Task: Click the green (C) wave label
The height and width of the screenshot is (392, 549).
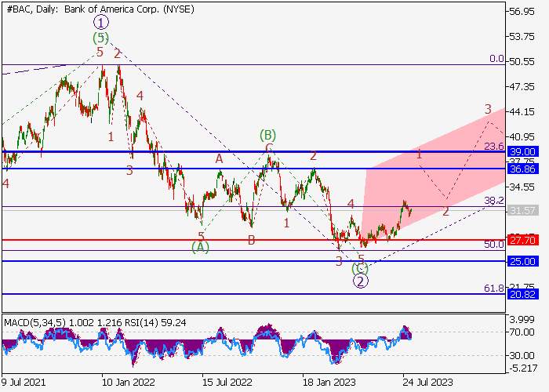Action: click(x=360, y=268)
